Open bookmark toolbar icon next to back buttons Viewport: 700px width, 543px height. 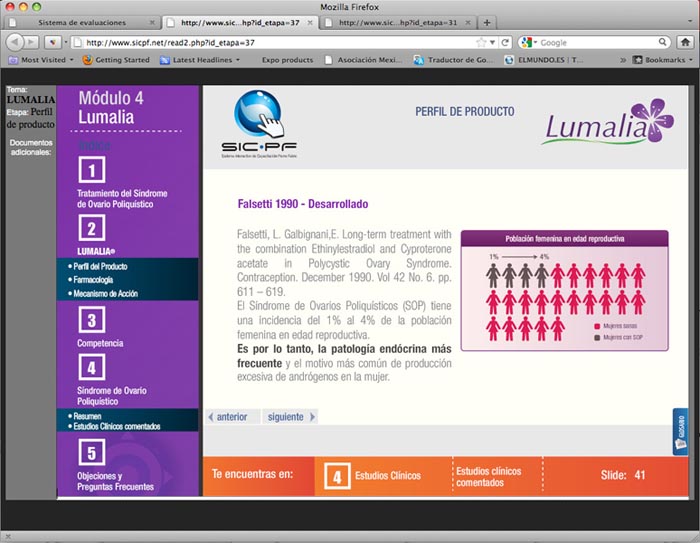53,42
